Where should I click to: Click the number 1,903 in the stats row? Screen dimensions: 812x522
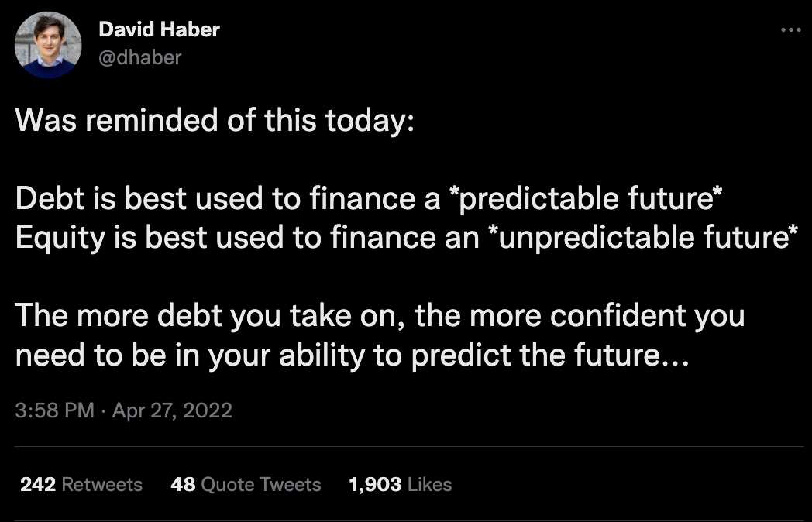click(x=375, y=484)
